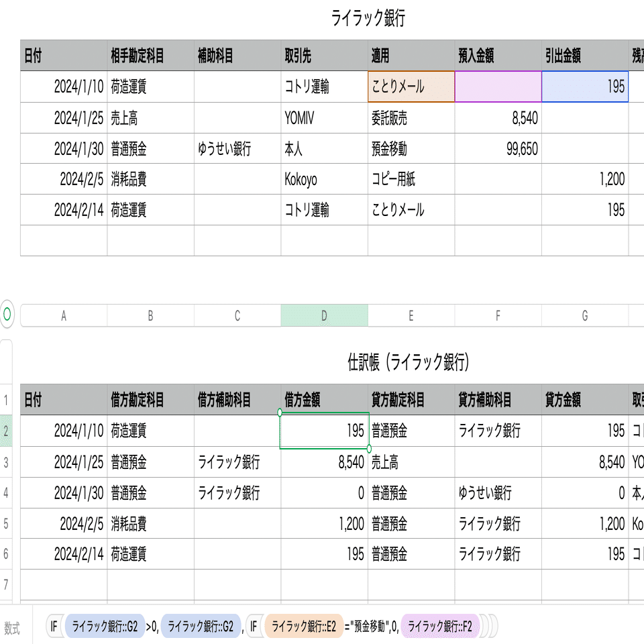
Task: Click the ライラック銀行 table title
Action: click(368, 19)
